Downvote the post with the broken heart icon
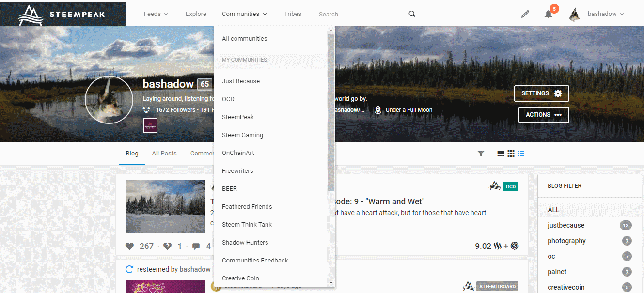The height and width of the screenshot is (293, 644). [167, 246]
